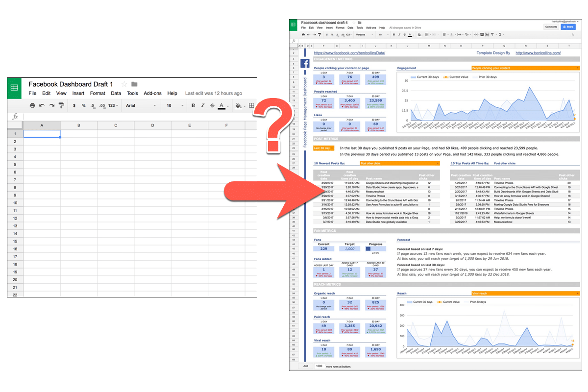Click the Print icon in the toolbar
Viewport: 588px width, 392px height.
coord(33,105)
